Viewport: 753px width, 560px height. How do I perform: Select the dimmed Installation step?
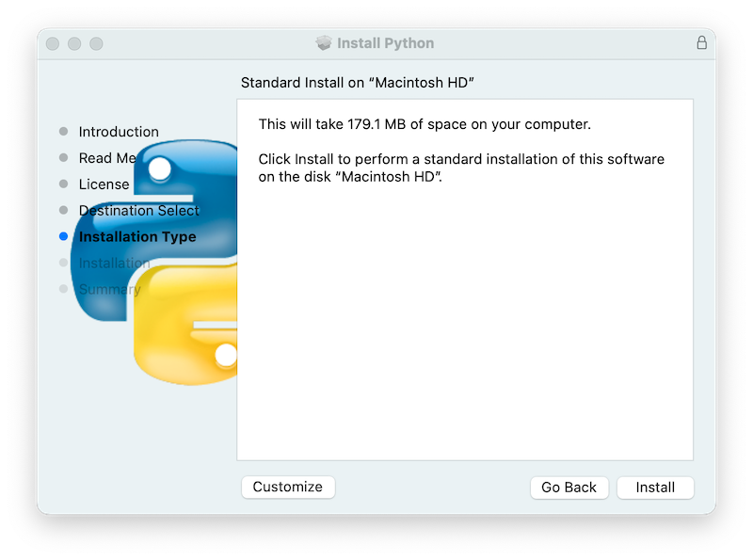pyautogui.click(x=115, y=263)
